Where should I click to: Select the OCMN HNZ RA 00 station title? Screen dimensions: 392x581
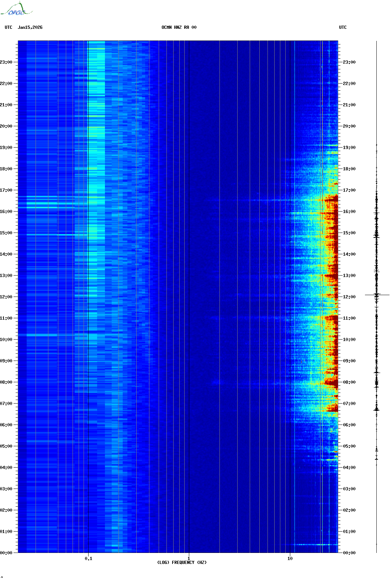pyautogui.click(x=179, y=27)
